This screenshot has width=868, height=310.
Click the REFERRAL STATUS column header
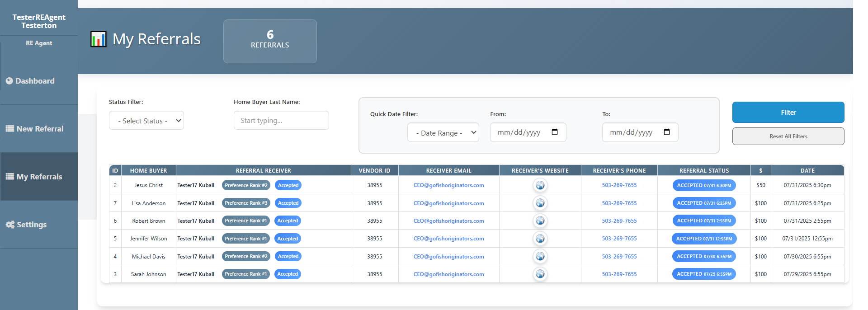coord(704,171)
